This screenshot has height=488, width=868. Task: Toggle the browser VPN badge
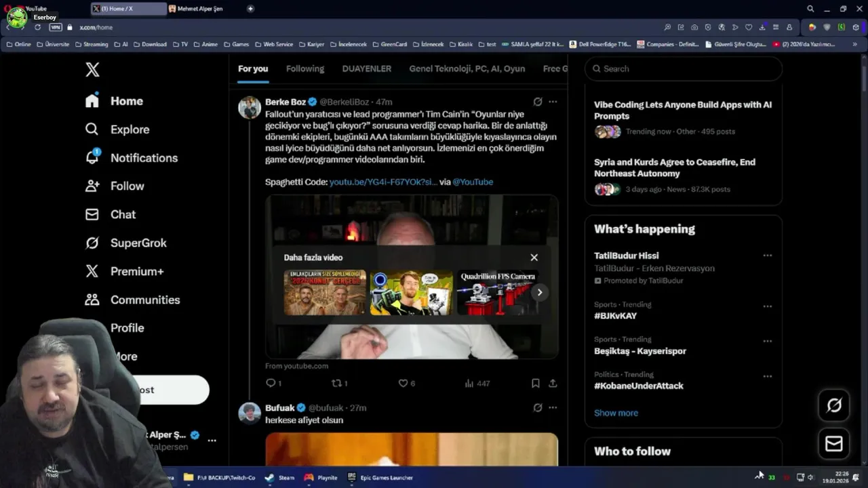tap(56, 27)
